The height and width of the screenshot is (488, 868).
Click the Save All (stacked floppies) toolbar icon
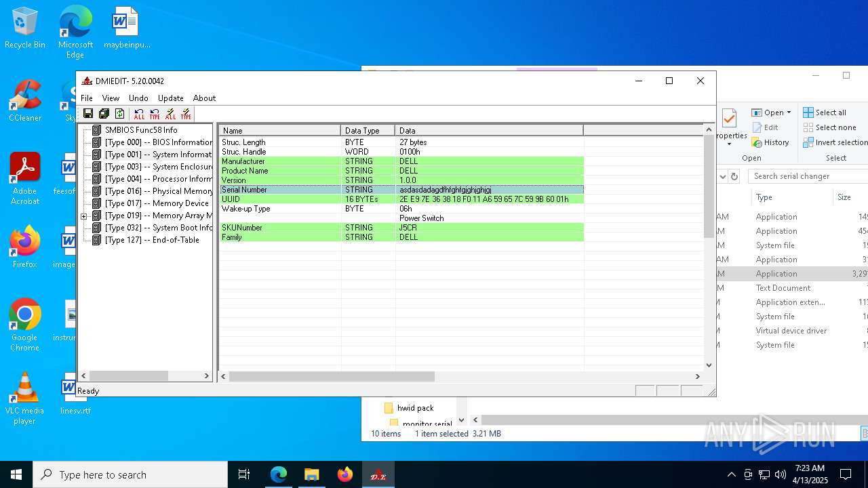[x=104, y=114]
